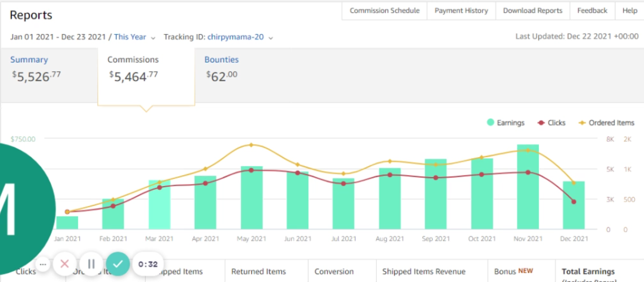Toggle the Earnings legend item
This screenshot has height=282, width=644.
505,123
